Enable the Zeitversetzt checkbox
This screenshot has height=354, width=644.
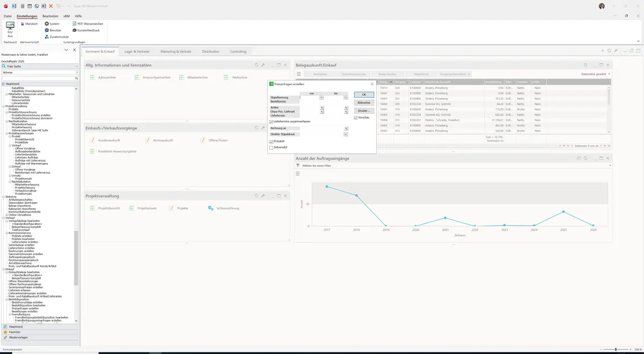coord(272,147)
